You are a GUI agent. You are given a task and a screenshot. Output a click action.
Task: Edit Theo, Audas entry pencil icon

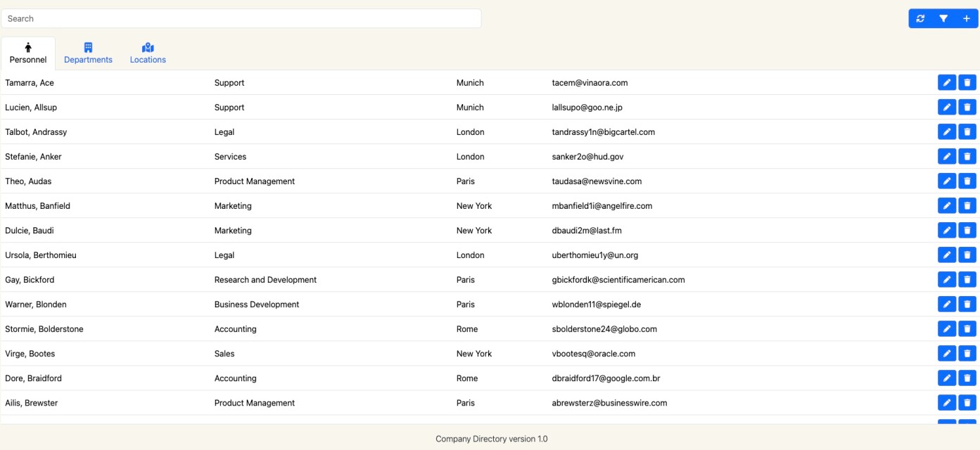[x=947, y=181]
